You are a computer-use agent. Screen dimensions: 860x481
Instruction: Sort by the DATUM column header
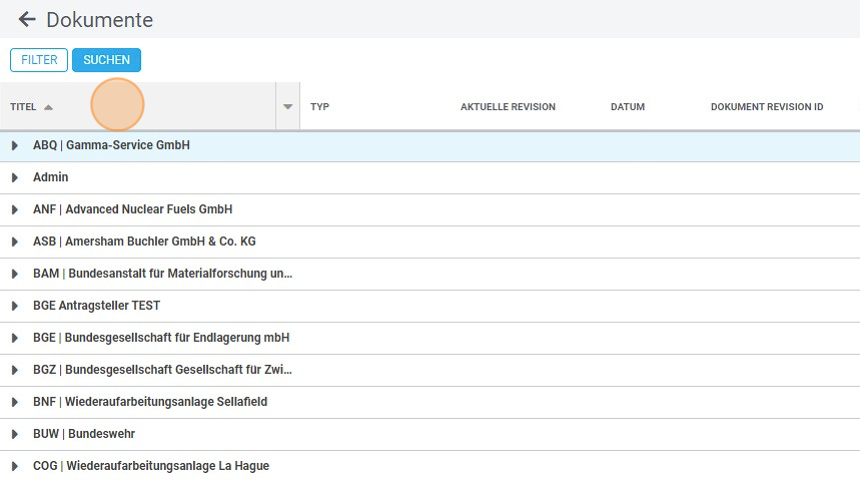[x=627, y=107]
